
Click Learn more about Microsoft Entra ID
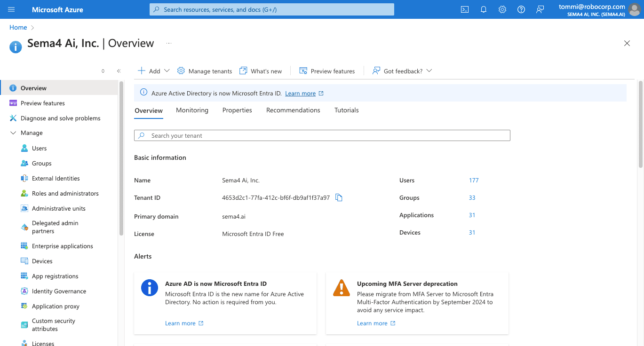[301, 93]
